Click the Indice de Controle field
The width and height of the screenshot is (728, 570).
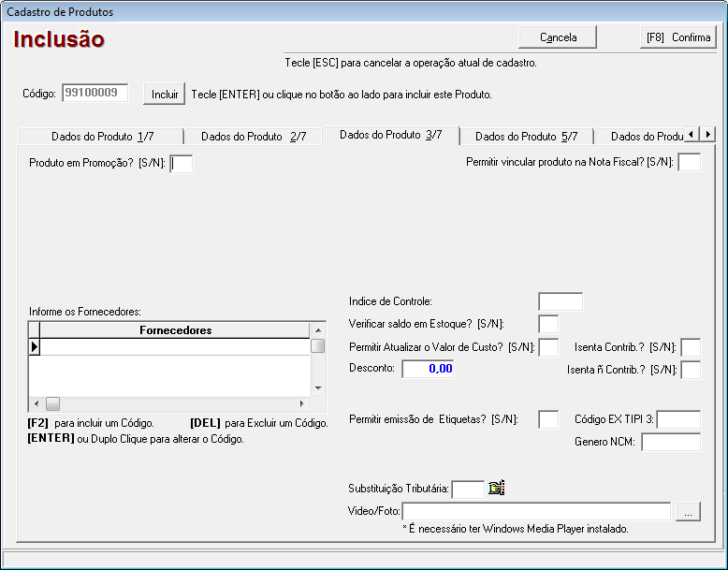[560, 301]
